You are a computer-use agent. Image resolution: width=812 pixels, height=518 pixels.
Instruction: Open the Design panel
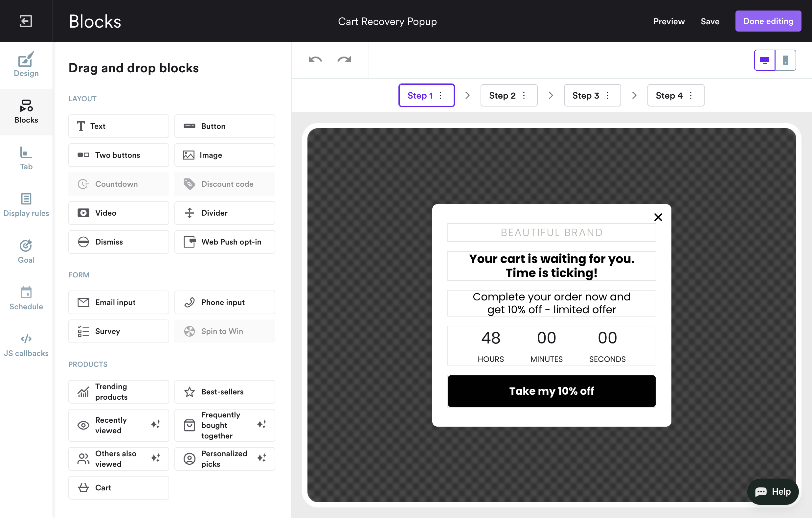(x=26, y=65)
